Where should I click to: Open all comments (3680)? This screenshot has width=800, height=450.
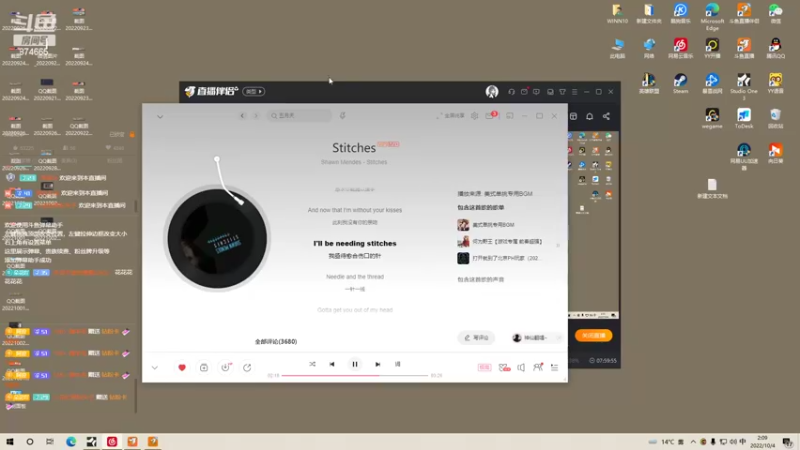276,341
